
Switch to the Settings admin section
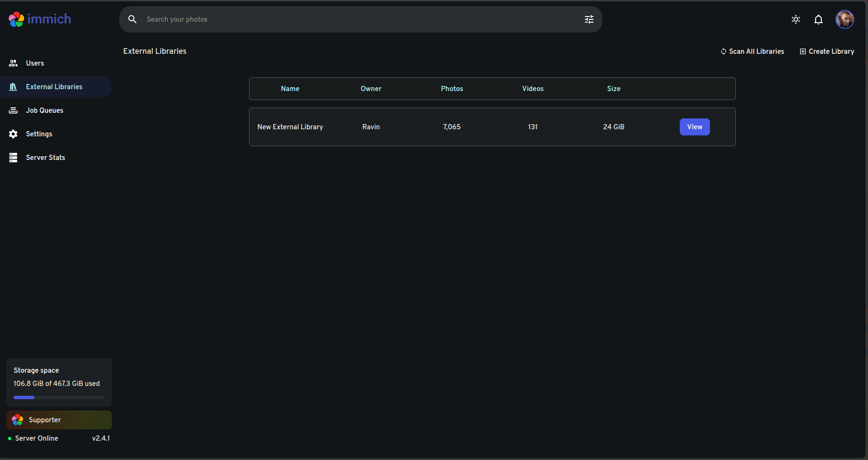click(39, 134)
